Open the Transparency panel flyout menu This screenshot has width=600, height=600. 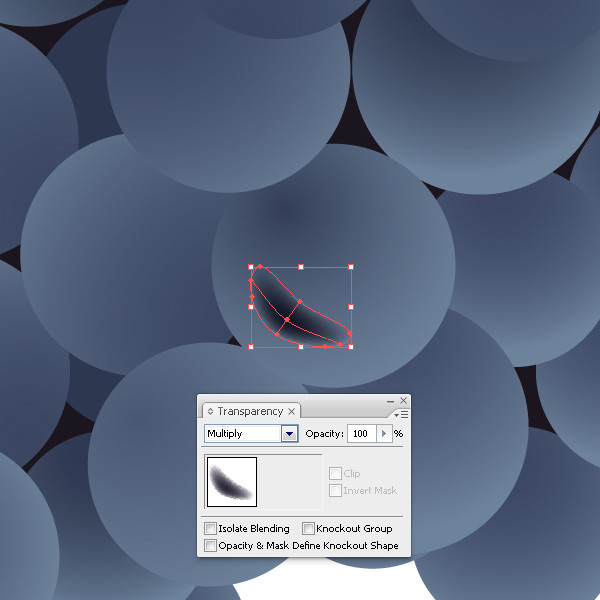(401, 415)
